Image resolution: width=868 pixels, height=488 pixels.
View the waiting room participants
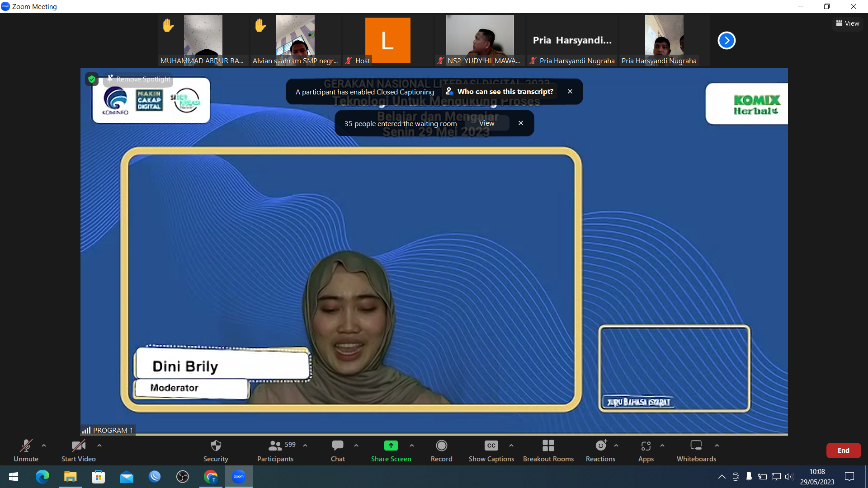tap(487, 123)
